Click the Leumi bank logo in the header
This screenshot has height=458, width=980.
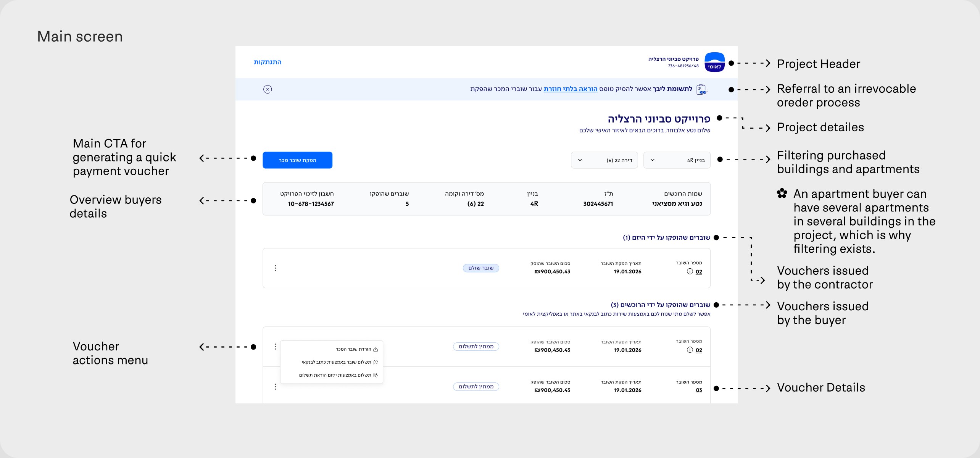coord(714,62)
